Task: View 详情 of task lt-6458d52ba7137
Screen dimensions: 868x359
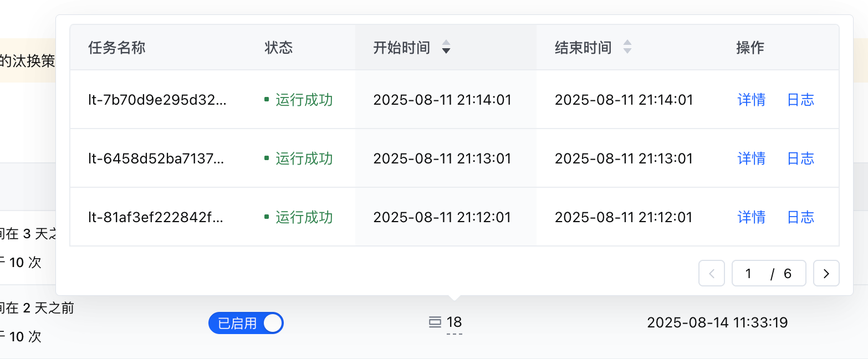Action: point(751,158)
